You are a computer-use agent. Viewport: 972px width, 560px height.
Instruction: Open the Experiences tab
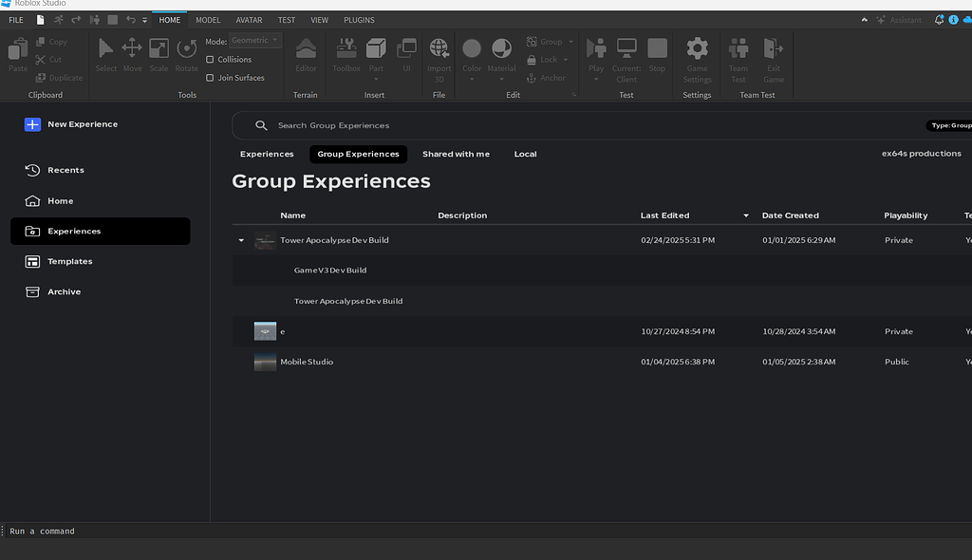pos(267,154)
